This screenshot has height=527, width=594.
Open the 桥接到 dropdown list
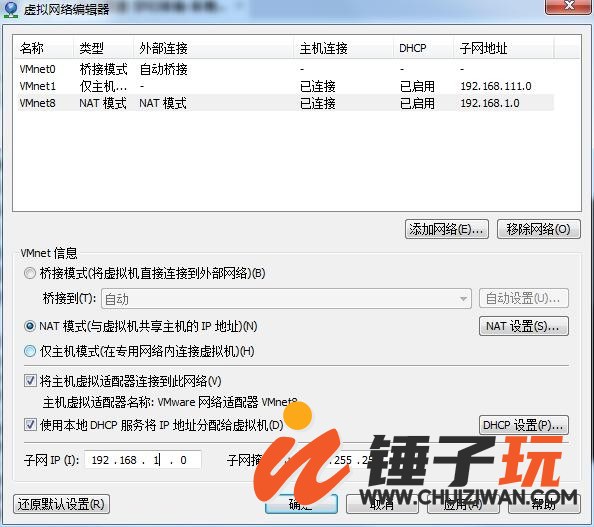click(x=286, y=299)
